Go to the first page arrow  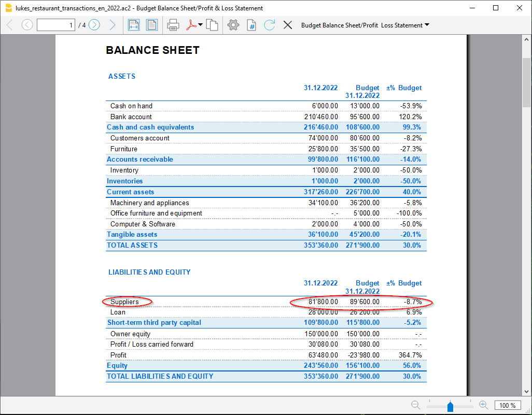[9, 25]
